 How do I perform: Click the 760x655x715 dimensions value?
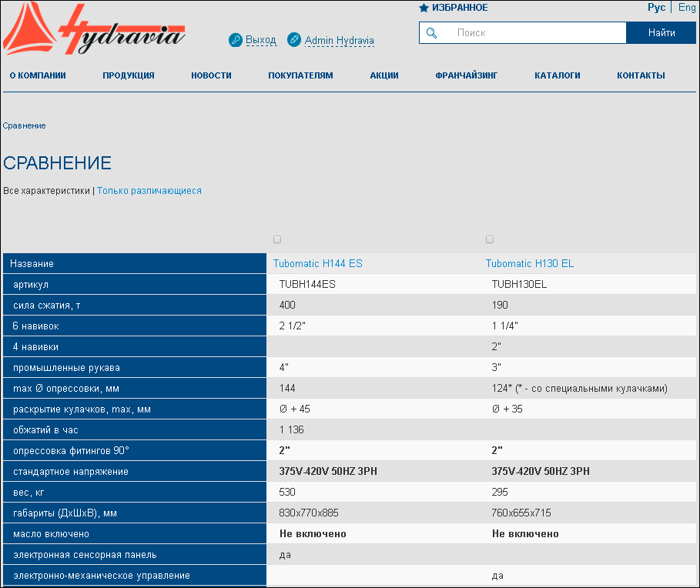pos(521,513)
